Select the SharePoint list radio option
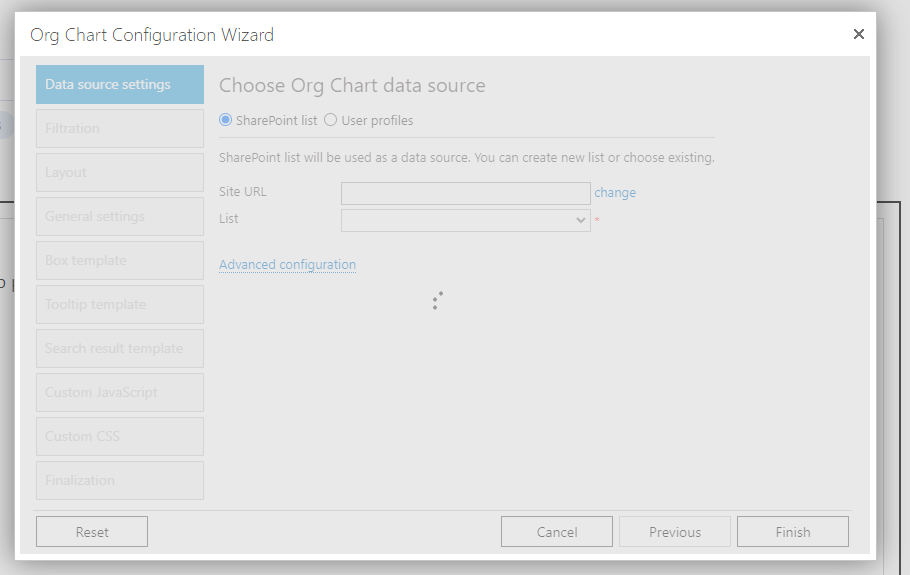 tap(225, 120)
